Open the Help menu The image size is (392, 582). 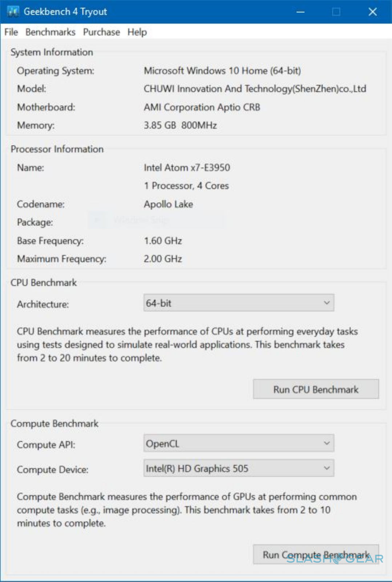[x=137, y=32]
